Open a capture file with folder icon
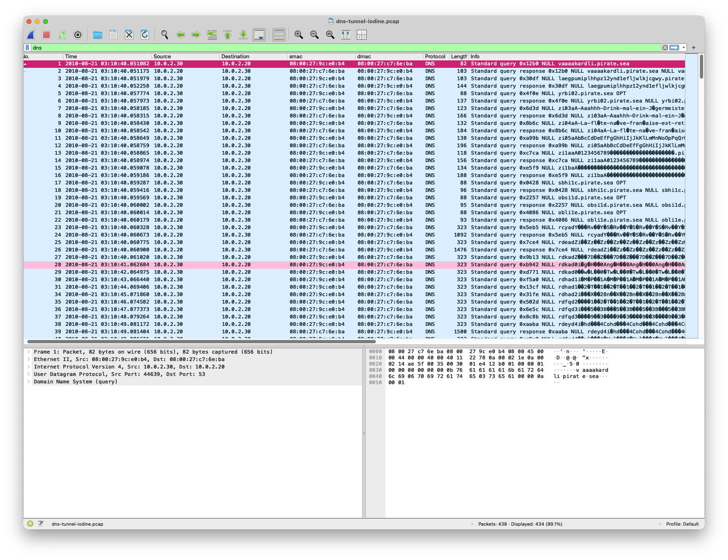Screen dimensions: 728x560 click(x=98, y=35)
